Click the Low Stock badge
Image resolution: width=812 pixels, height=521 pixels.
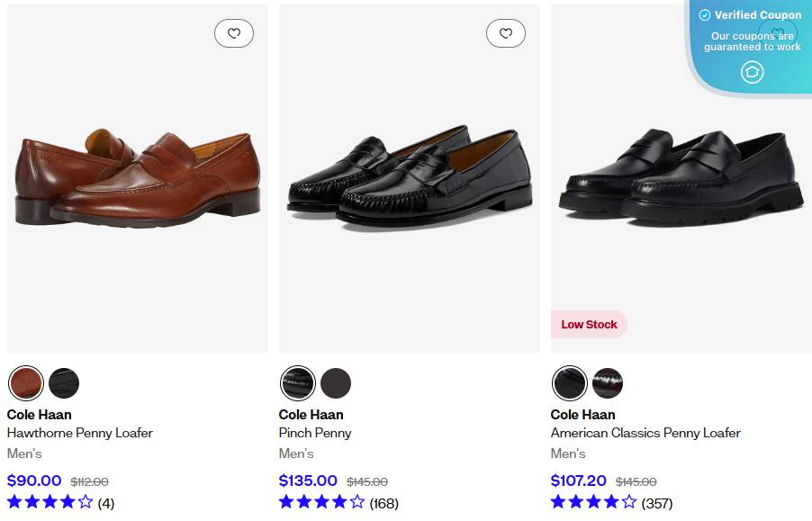(x=589, y=324)
